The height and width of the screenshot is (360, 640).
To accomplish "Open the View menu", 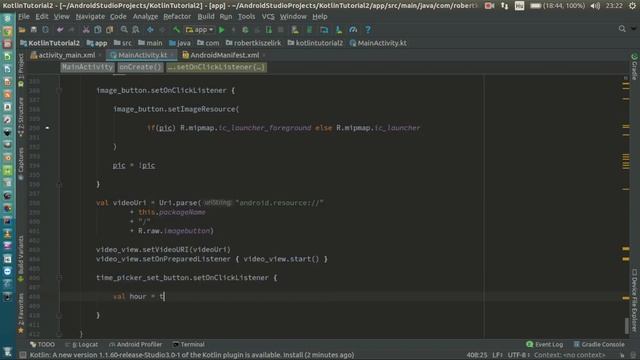I will [62, 17].
